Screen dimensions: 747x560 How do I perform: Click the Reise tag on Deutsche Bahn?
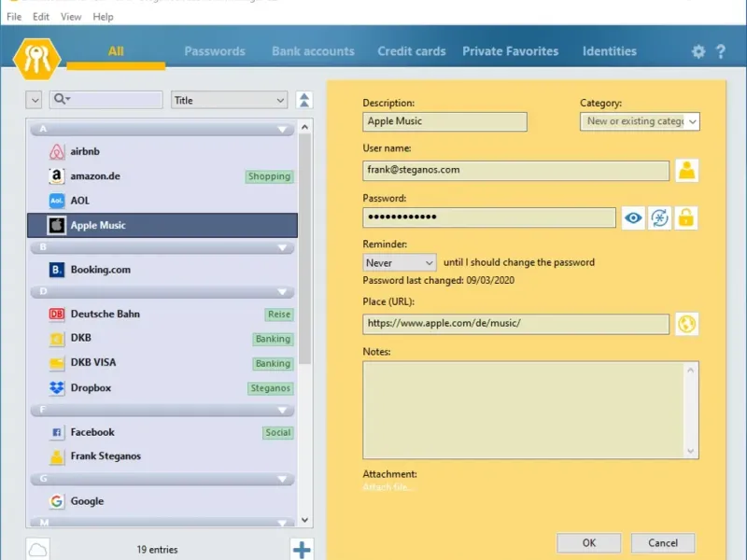point(278,315)
